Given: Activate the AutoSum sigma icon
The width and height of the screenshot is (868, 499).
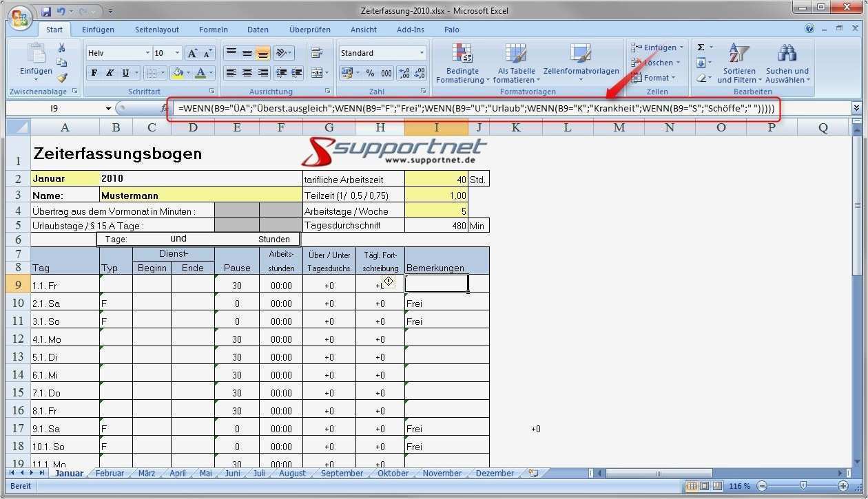Looking at the screenshot, I should (x=701, y=47).
